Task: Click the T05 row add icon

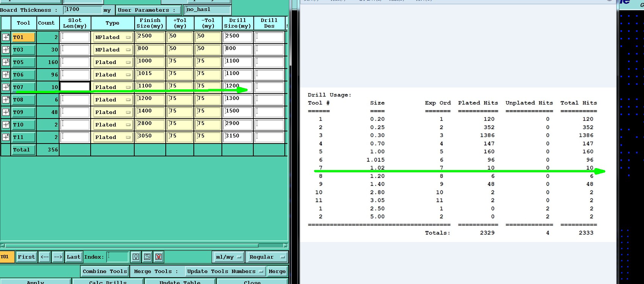Action: tap(6, 62)
